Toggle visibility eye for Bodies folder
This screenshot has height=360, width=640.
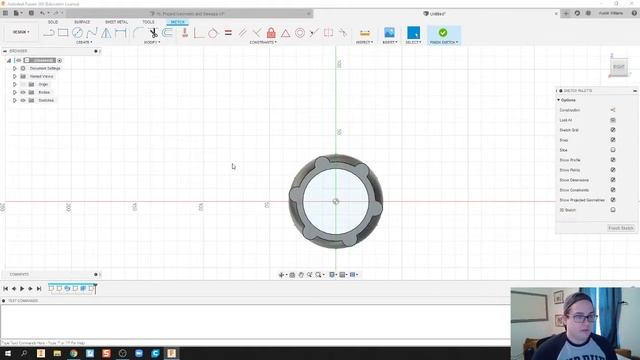coord(23,92)
